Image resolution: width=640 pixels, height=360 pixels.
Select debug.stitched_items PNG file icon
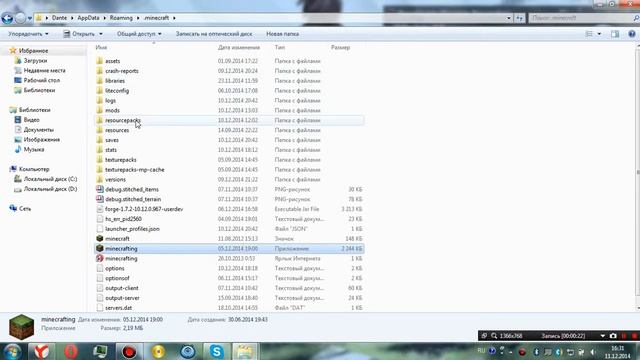click(x=100, y=189)
